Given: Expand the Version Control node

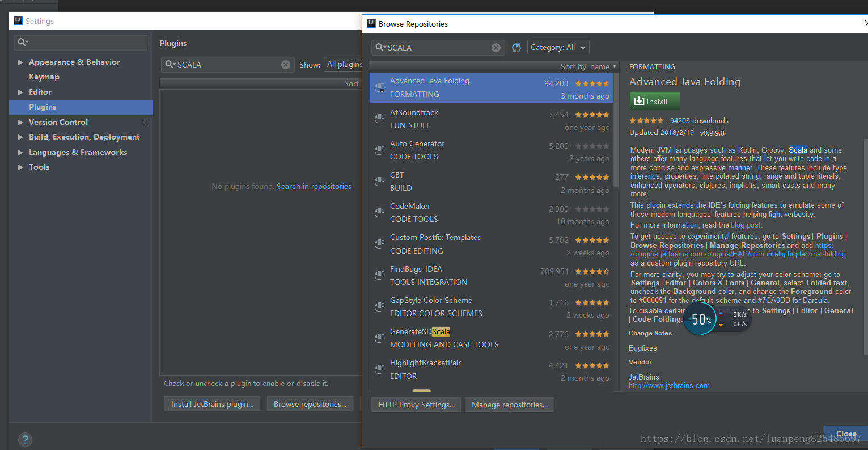Looking at the screenshot, I should [20, 123].
